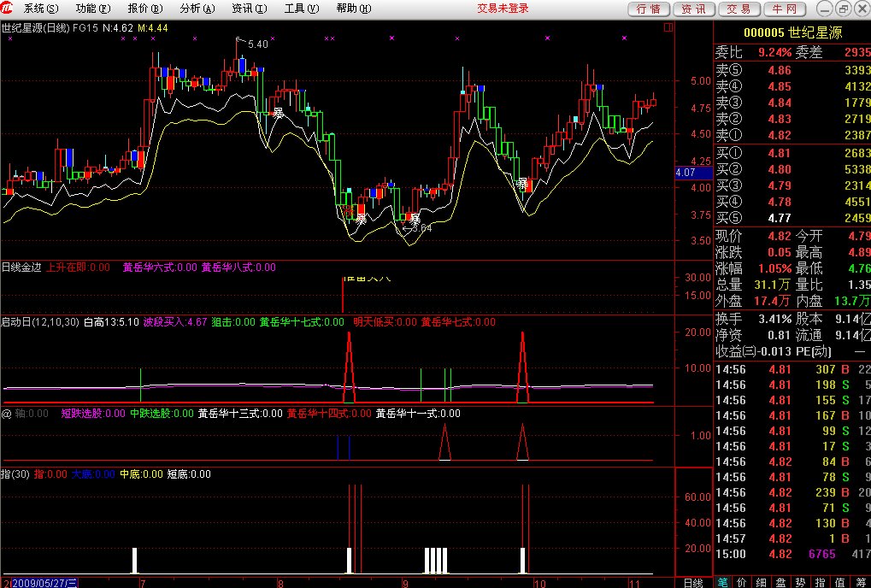This screenshot has width=871, height=588.
Task: Minimize the application window
Action: (x=824, y=9)
